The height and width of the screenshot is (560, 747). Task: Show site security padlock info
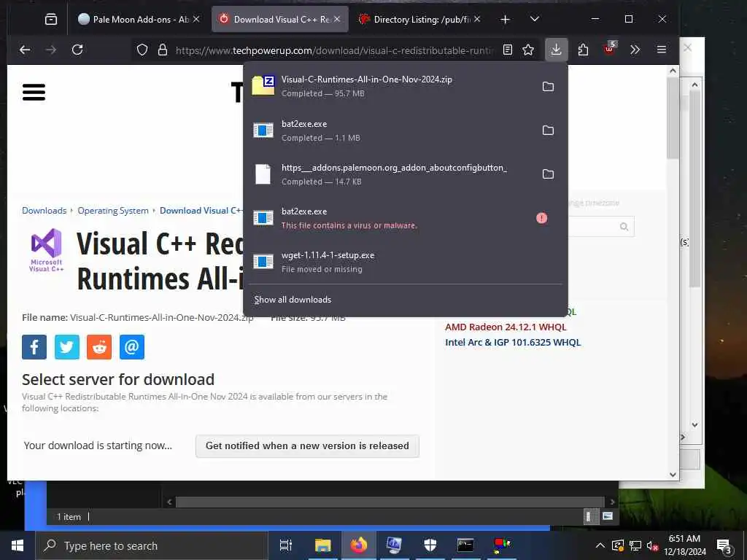(163, 50)
